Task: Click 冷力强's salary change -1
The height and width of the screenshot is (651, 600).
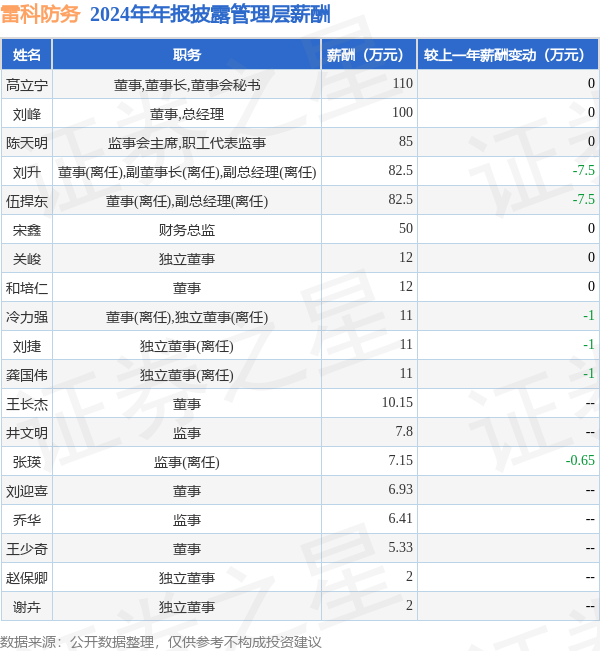Action: click(x=589, y=316)
